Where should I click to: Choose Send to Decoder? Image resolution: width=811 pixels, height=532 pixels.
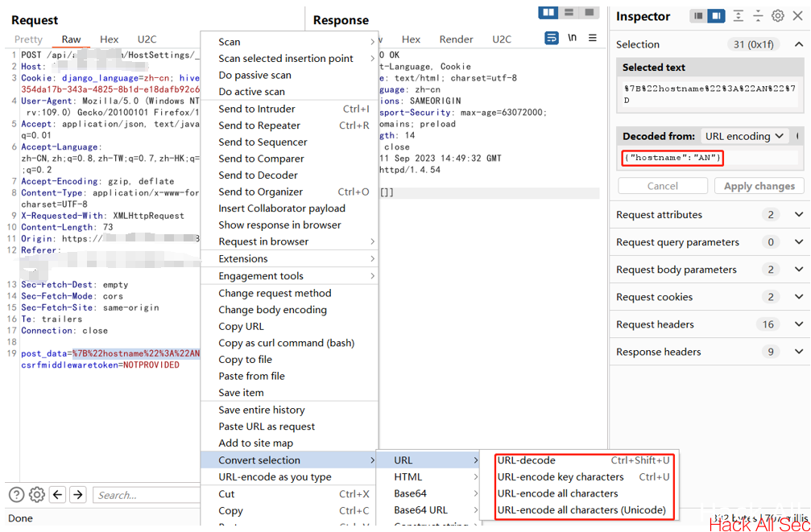tap(289, 175)
